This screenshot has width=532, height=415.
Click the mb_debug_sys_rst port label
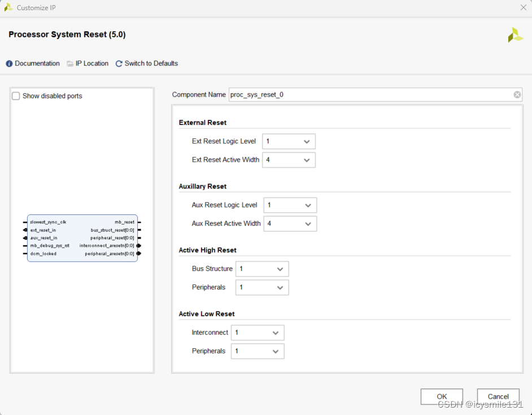50,245
